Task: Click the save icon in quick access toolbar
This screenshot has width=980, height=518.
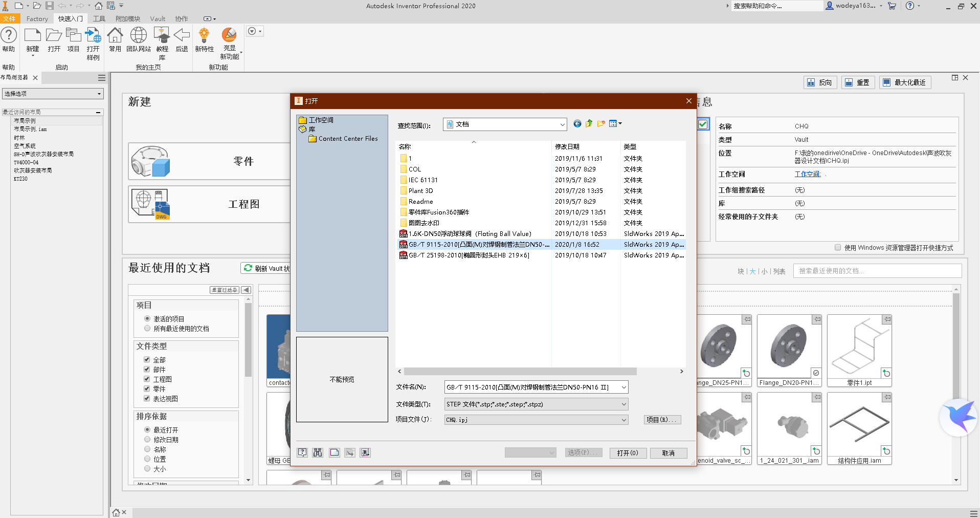Action: point(50,6)
